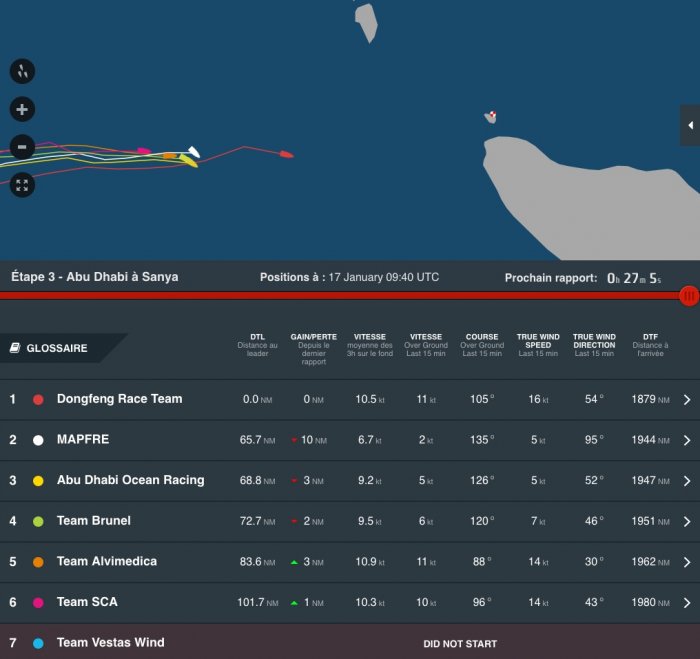Viewport: 700px width, 659px height.
Task: Click the DID NOT START status
Action: [x=460, y=644]
